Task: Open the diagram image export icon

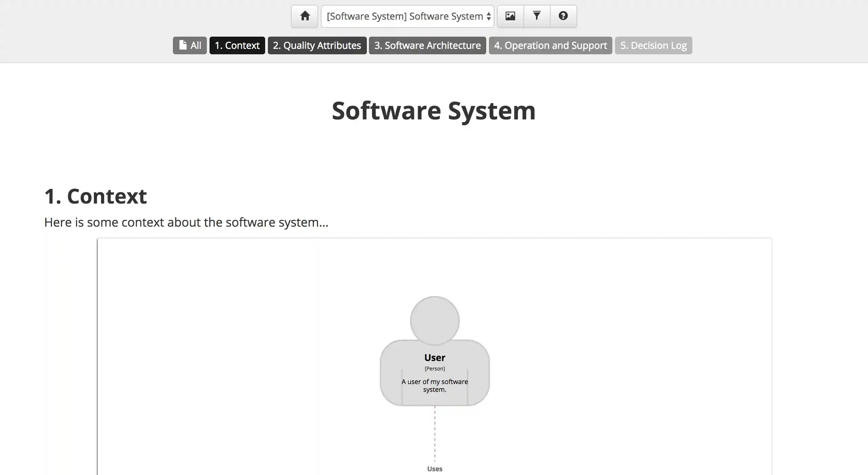Action: (510, 16)
